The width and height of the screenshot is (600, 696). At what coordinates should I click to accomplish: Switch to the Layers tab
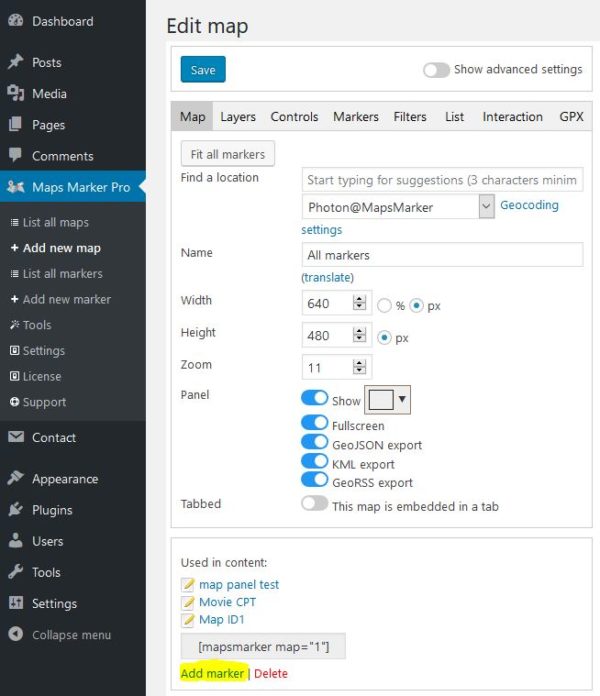[x=238, y=117]
